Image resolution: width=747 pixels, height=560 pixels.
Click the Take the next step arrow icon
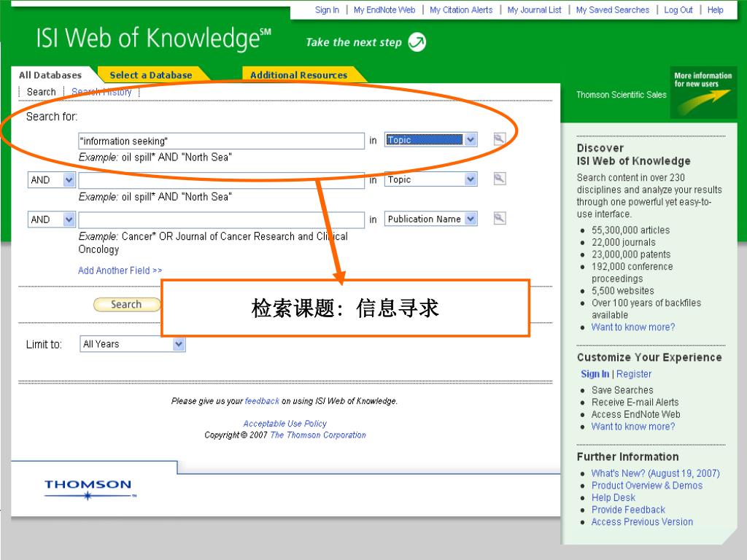coord(417,42)
